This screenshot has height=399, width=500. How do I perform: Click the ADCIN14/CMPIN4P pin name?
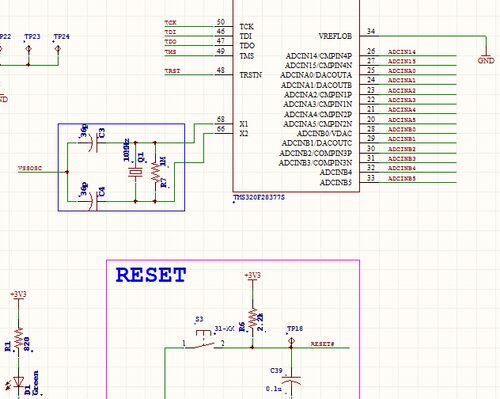[x=319, y=56]
